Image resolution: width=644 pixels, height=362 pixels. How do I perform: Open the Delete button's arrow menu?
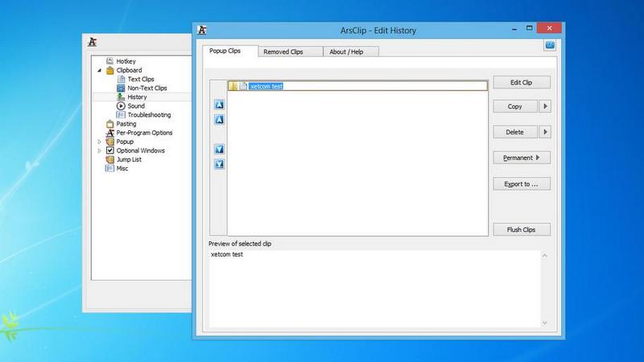[x=545, y=132]
